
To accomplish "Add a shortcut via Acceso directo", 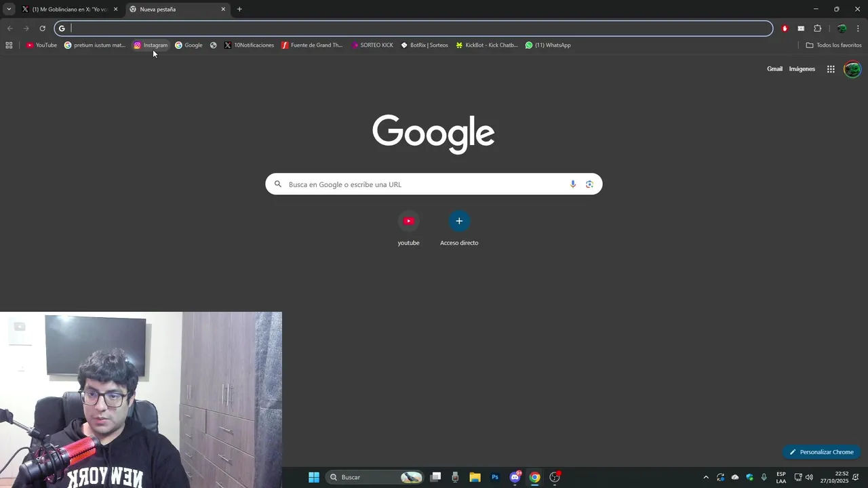I will 459,228.
